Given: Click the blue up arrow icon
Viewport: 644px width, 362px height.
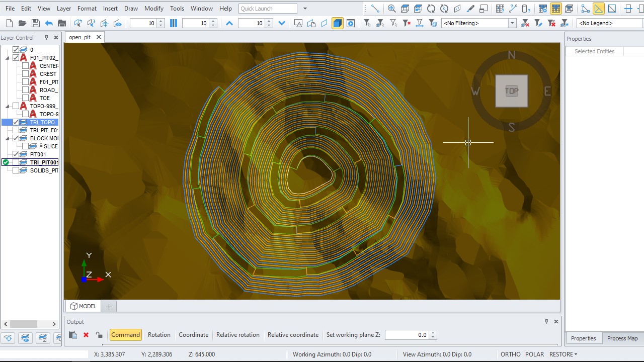Looking at the screenshot, I should tap(229, 23).
